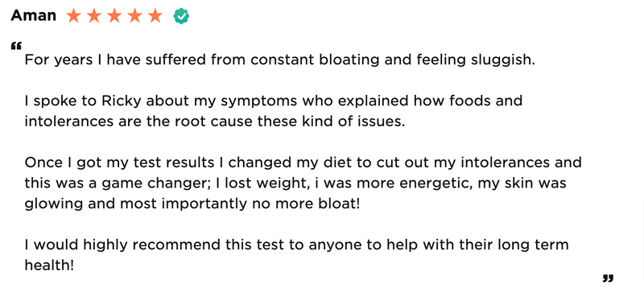Click the reviewer name Aman
The image size is (644, 300).
34,15
